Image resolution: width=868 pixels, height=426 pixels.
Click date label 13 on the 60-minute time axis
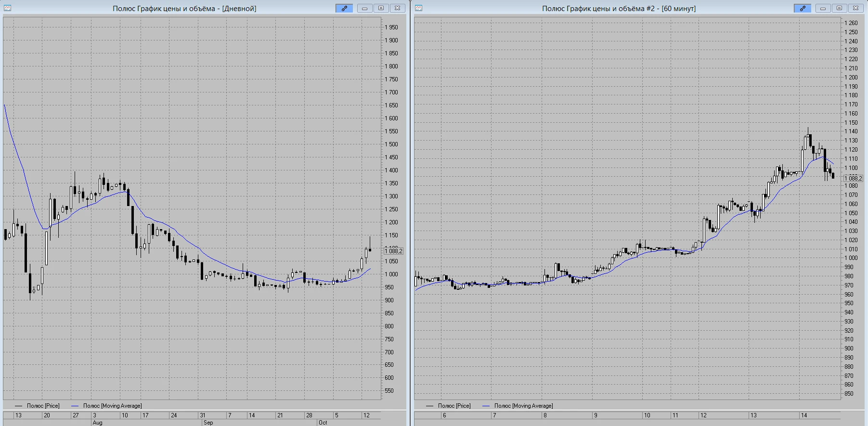tap(753, 415)
